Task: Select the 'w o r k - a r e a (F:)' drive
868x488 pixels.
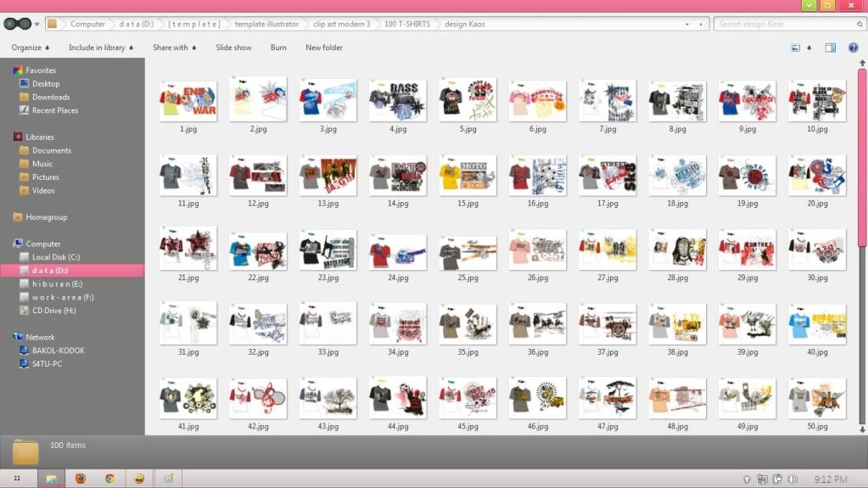Action: (x=63, y=297)
